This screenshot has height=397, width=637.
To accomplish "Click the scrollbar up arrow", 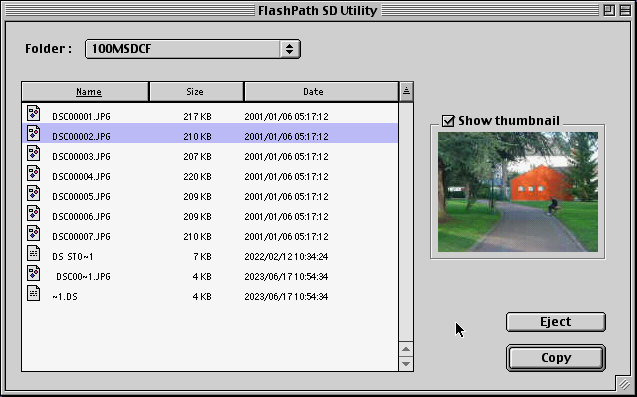I will tap(406, 349).
